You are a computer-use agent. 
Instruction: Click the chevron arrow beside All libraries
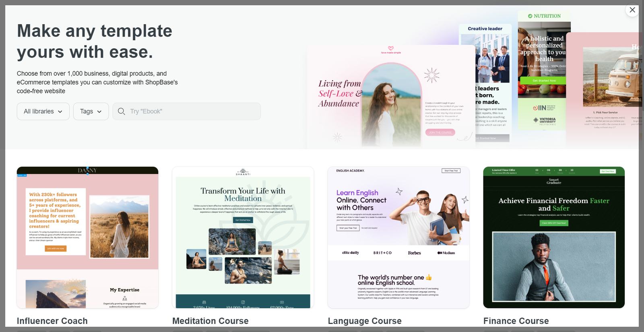click(x=60, y=112)
